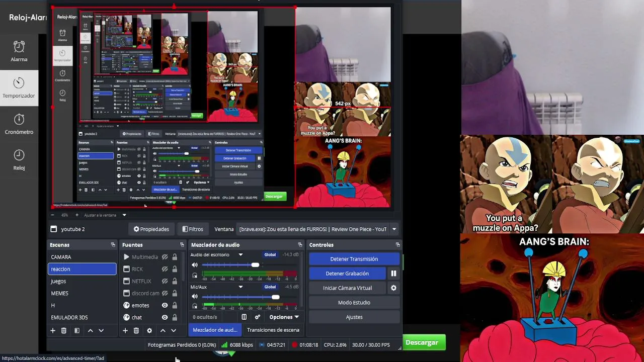The height and width of the screenshot is (362, 644).
Task: Zoom in the preview with the plus icon
Action: [x=77, y=215]
